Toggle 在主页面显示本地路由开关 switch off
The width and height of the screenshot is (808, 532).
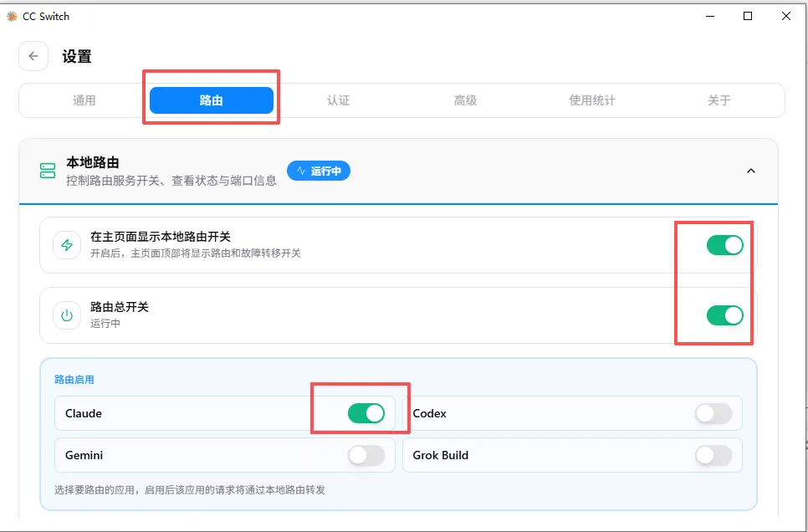pyautogui.click(x=724, y=245)
